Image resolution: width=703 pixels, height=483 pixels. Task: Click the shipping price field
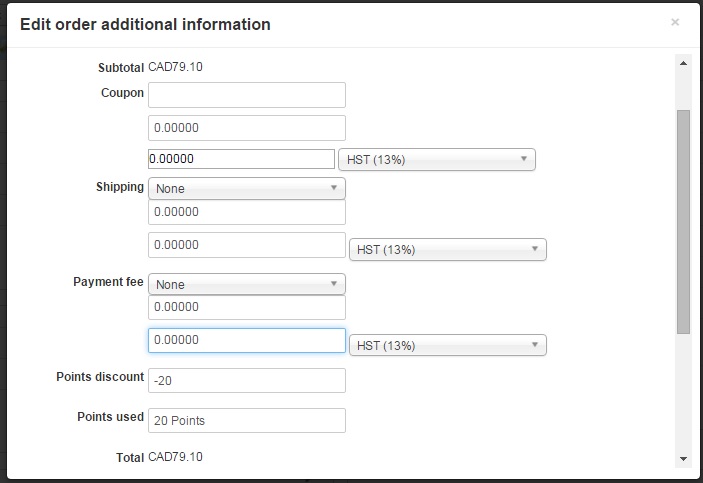coord(246,212)
